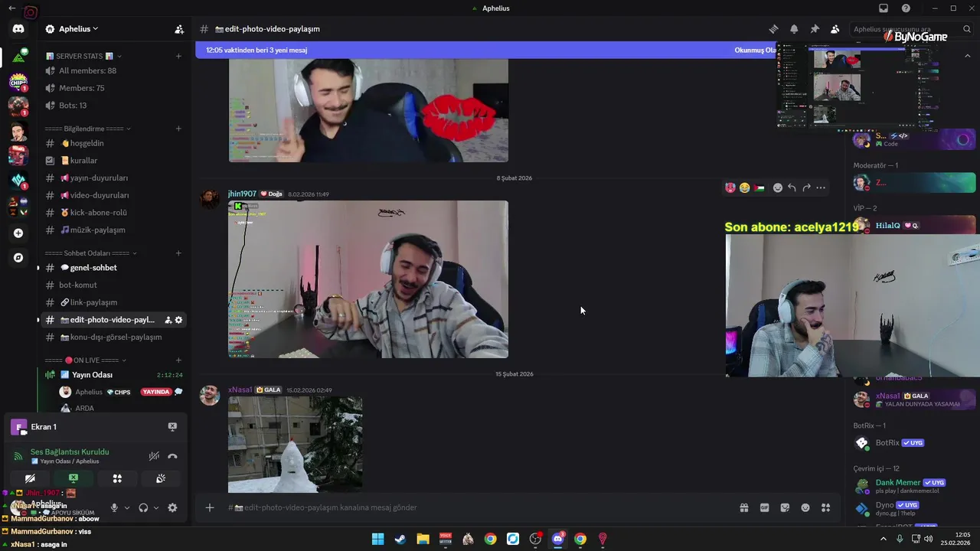Viewport: 980px width, 551px height.
Task: Collapse Bilgilendirme category
Action: [88, 129]
